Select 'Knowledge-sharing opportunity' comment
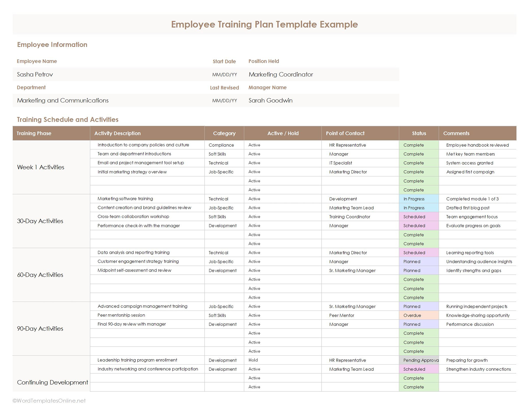 [x=478, y=315]
